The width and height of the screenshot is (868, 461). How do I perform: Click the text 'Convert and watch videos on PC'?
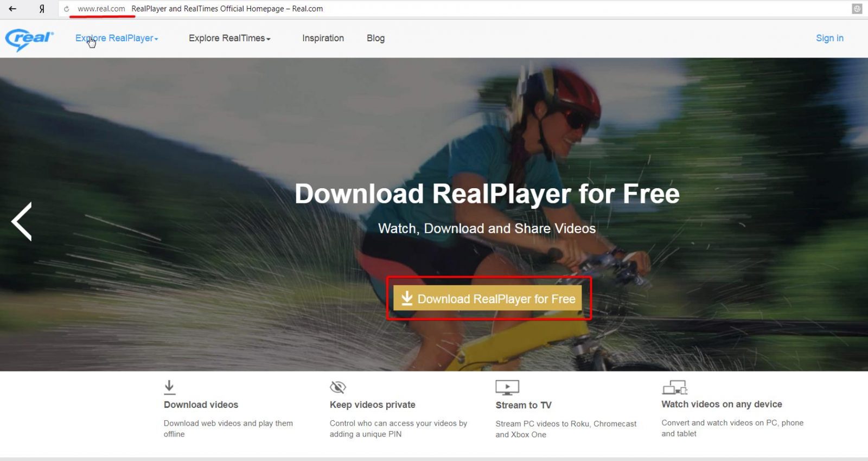click(732, 428)
